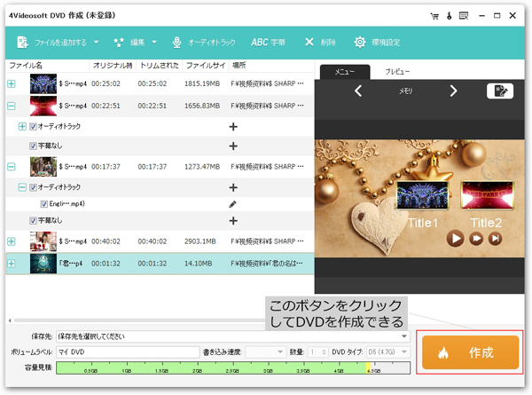Toggle 字幕なし checkbox under 00:17:37 video
The image size is (532, 395).
33,221
